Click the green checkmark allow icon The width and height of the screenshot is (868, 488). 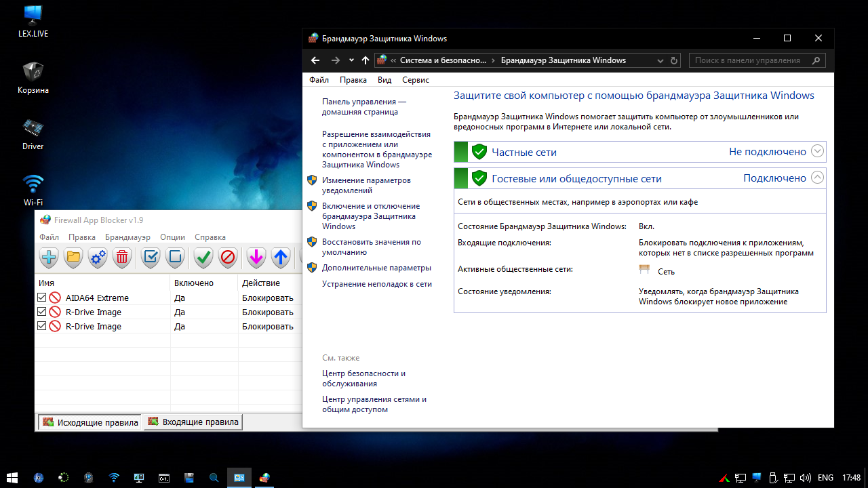(x=203, y=257)
